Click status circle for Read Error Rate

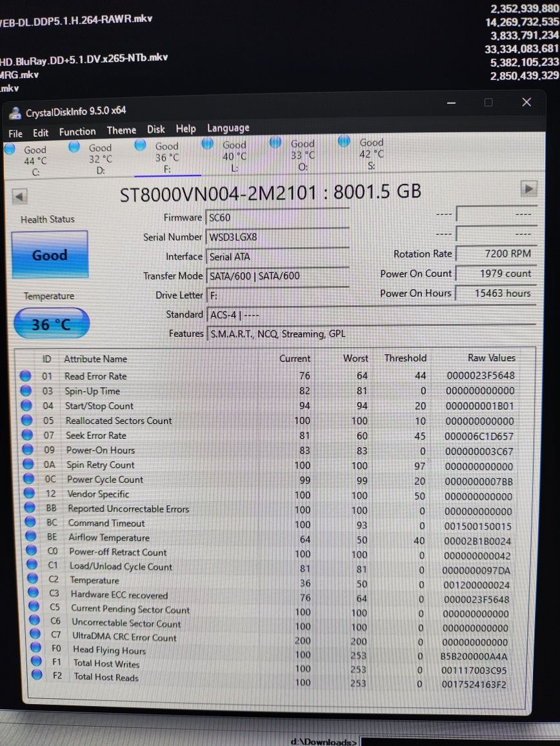(x=25, y=376)
